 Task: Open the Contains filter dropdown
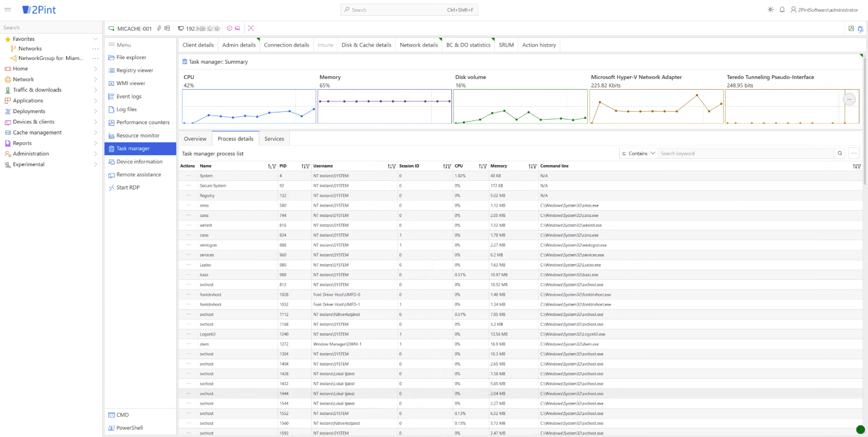(639, 153)
